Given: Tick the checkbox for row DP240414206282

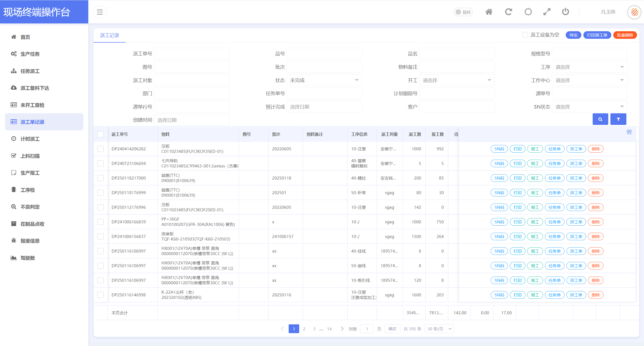Looking at the screenshot, I should pos(101,149).
